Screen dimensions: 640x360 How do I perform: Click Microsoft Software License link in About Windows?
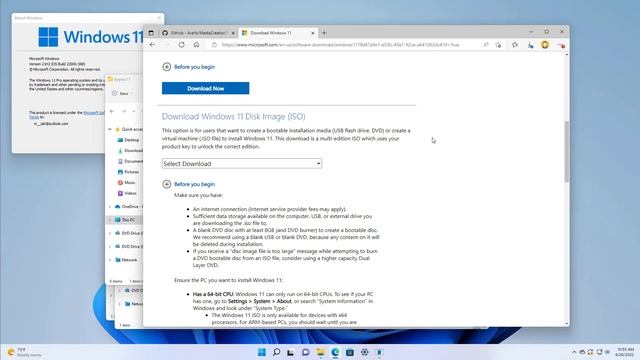tap(94, 113)
